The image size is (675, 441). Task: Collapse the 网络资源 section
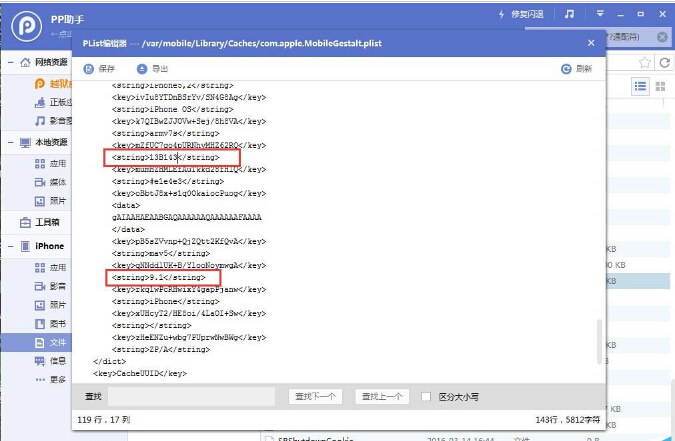(x=10, y=62)
